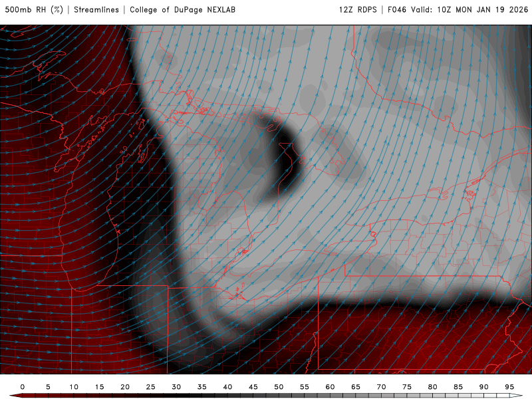Click the 30 value on the colorbar scale
The width and height of the screenshot is (532, 399).
176,387
